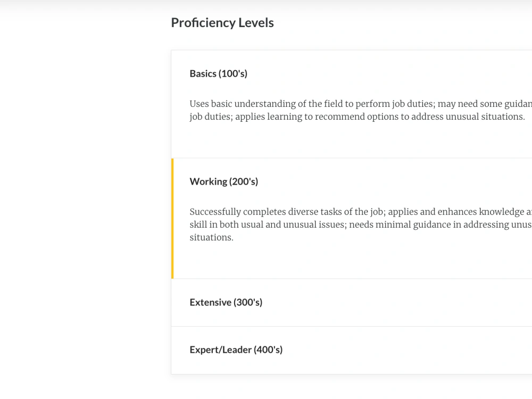Select the Proficiency Levels page title
The width and height of the screenshot is (532, 399).
pos(222,22)
